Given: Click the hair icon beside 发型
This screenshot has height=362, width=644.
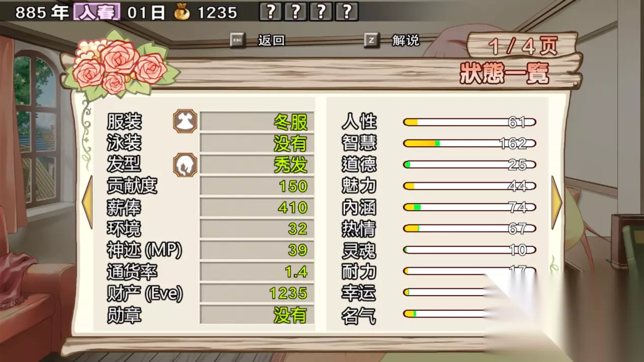Looking at the screenshot, I should pos(185,164).
